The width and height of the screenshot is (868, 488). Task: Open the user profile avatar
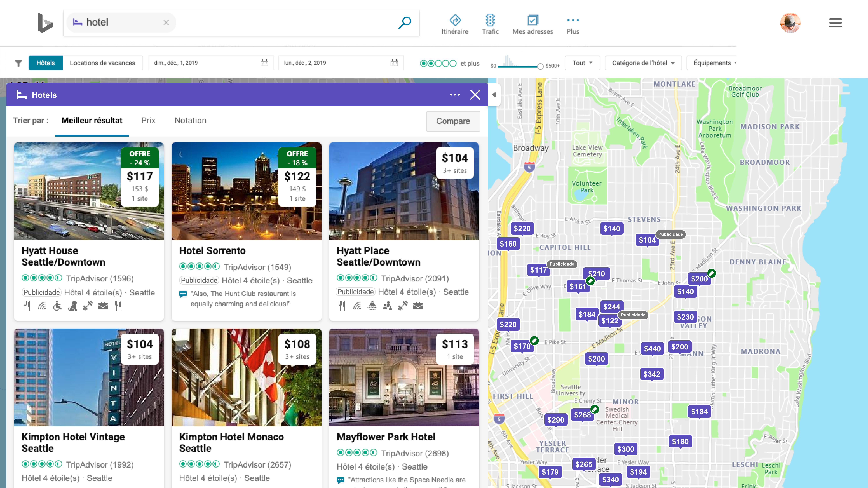pos(790,23)
